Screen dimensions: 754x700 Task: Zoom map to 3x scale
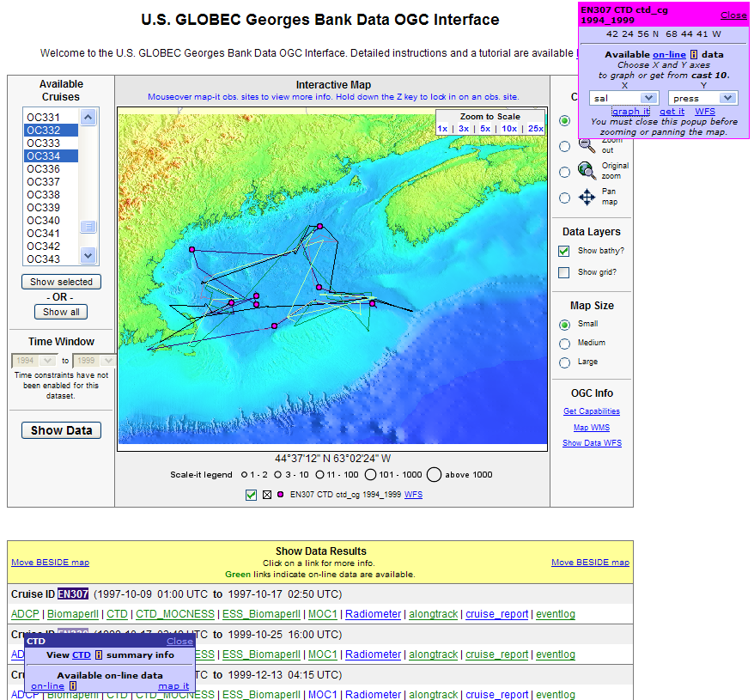[x=464, y=129]
